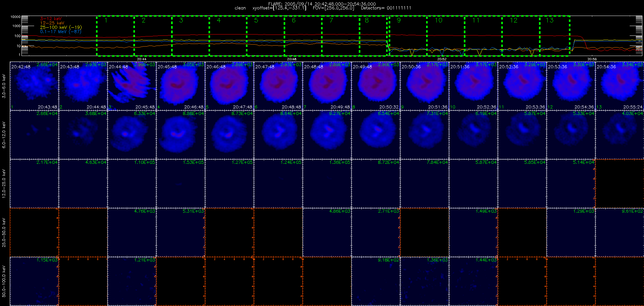
Task: Select interval 8 on the light curve
Action: click(x=373, y=36)
